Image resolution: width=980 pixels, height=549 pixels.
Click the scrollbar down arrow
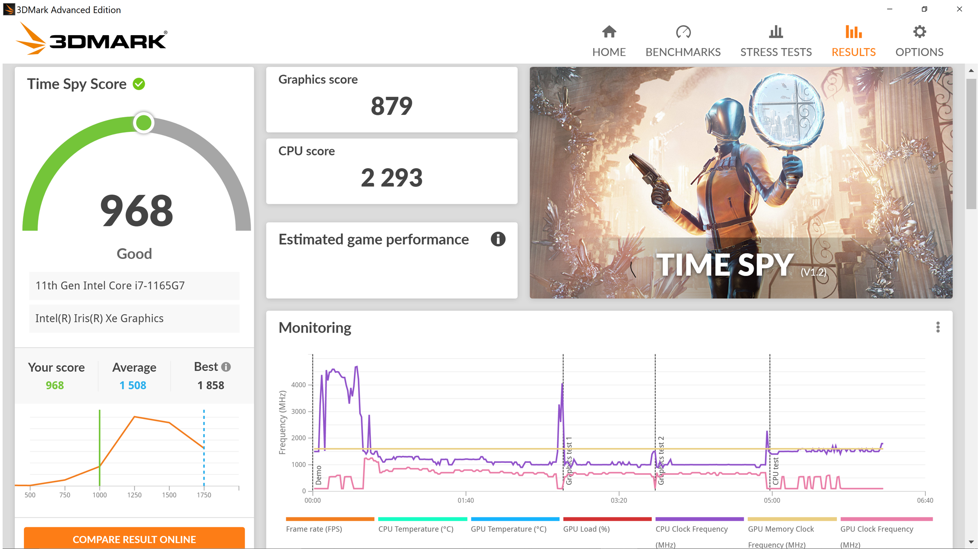971,542
